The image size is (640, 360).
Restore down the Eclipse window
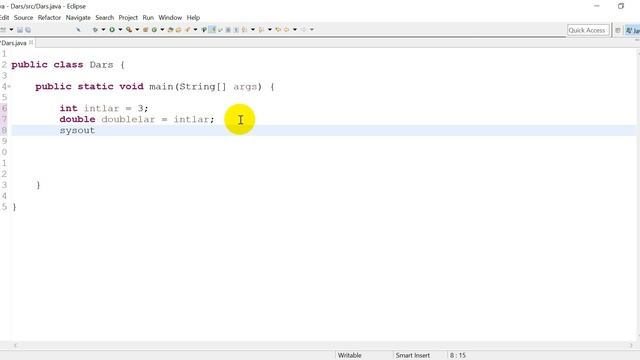tap(621, 6)
